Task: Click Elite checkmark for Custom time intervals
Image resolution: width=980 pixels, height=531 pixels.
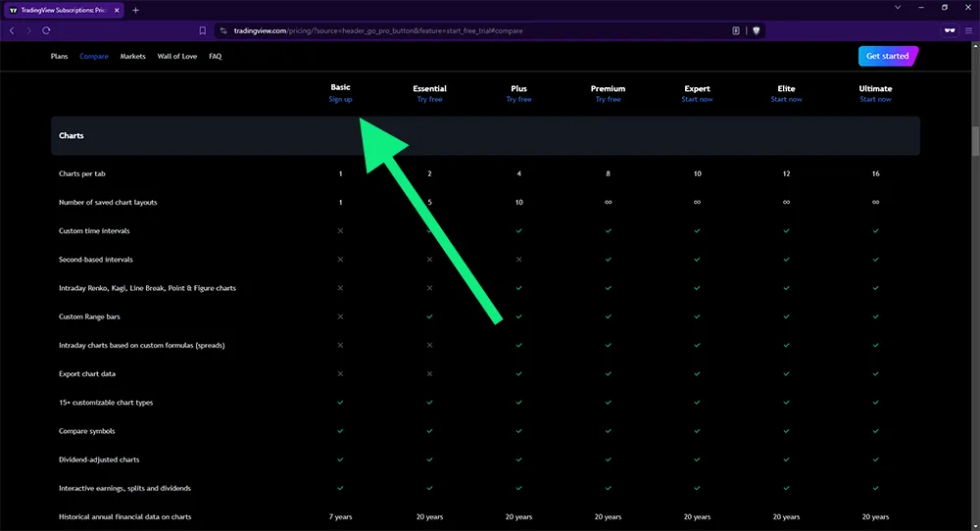Action: pos(786,231)
